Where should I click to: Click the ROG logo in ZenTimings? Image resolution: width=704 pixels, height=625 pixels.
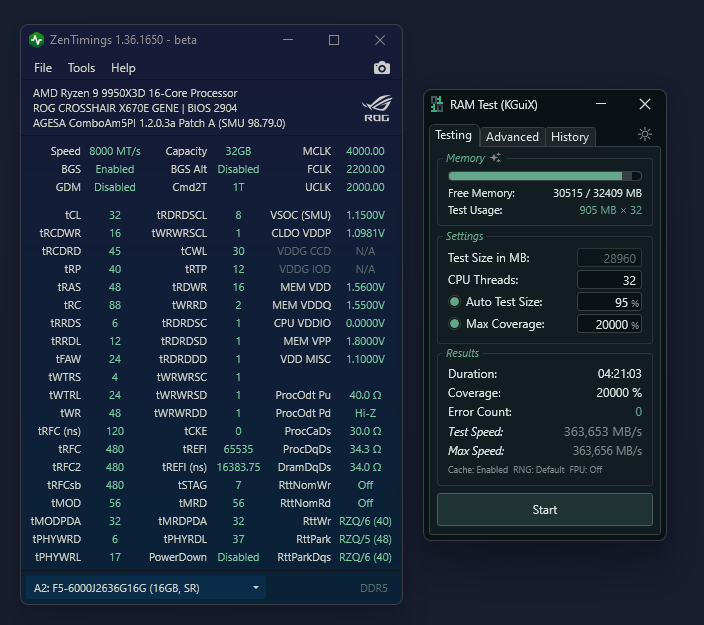click(377, 108)
